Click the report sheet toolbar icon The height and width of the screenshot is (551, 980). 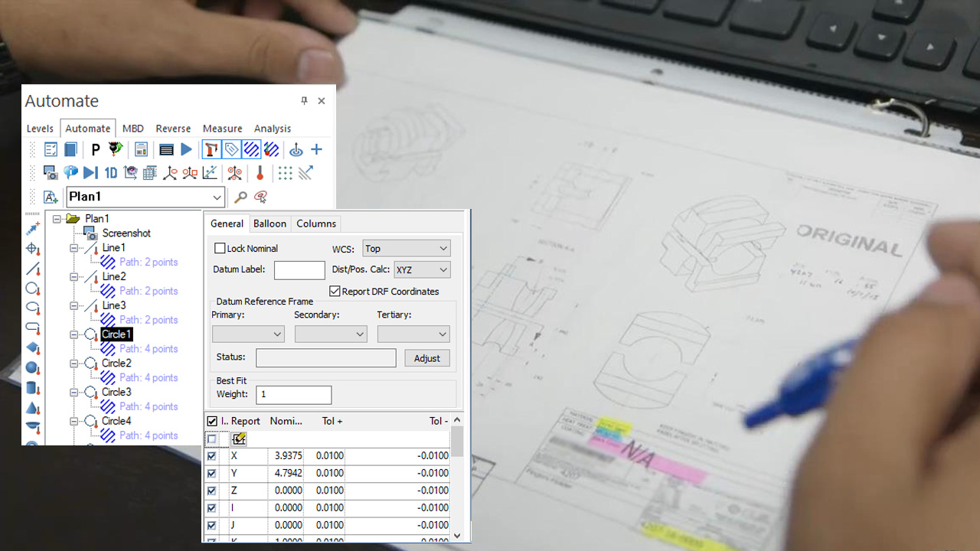pyautogui.click(x=141, y=150)
